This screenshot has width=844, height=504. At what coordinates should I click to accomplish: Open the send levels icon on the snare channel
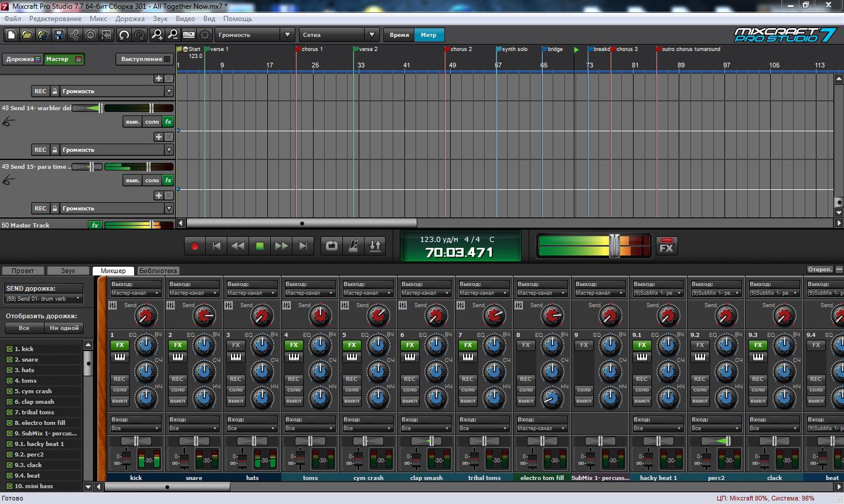pyautogui.click(x=171, y=305)
